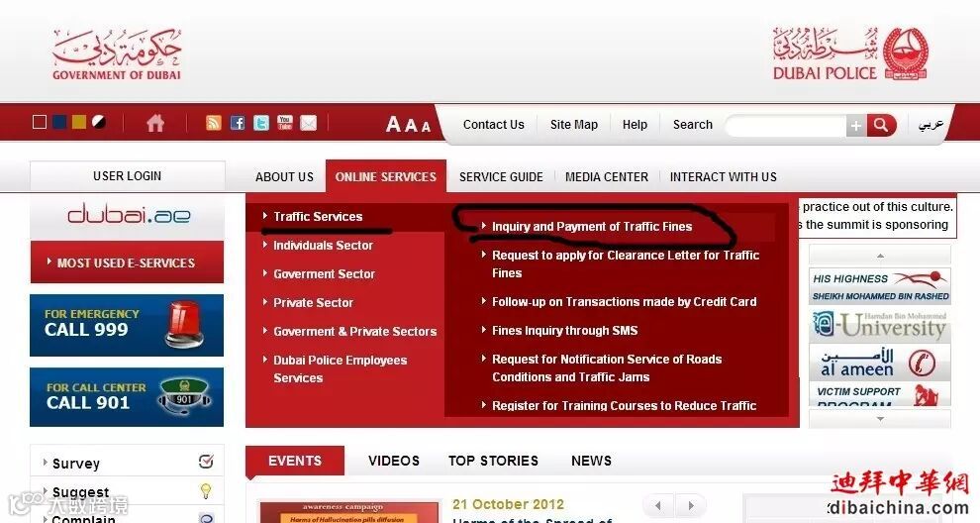Open the Site Map link
Screen dimensions: 980x523
click(574, 125)
